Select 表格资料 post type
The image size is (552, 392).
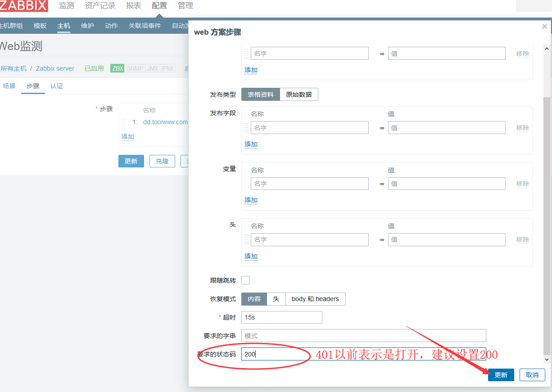click(261, 95)
